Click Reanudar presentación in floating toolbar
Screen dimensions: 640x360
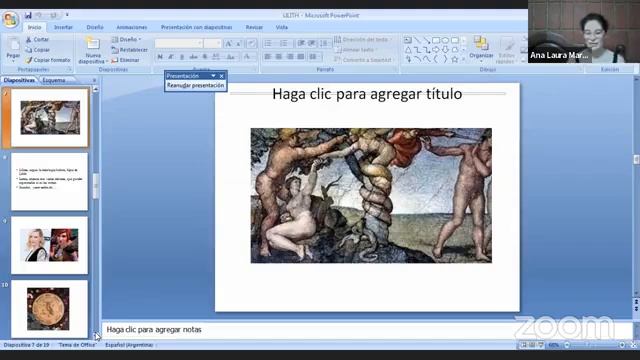click(x=196, y=85)
